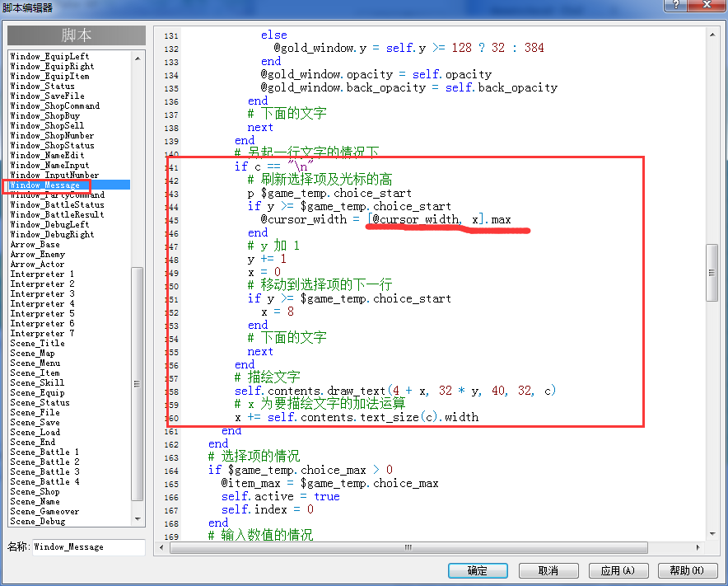The image size is (728, 586).
Task: Cancel using the 取消 button
Action: [548, 570]
